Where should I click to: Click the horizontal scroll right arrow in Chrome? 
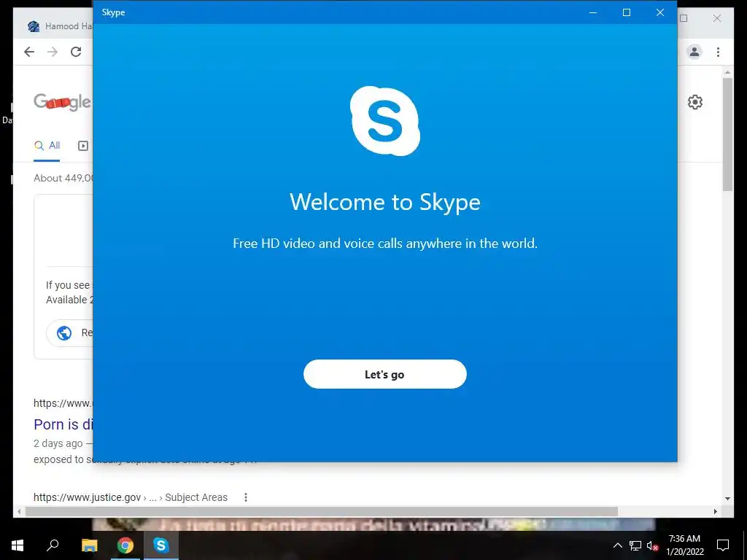(x=716, y=511)
